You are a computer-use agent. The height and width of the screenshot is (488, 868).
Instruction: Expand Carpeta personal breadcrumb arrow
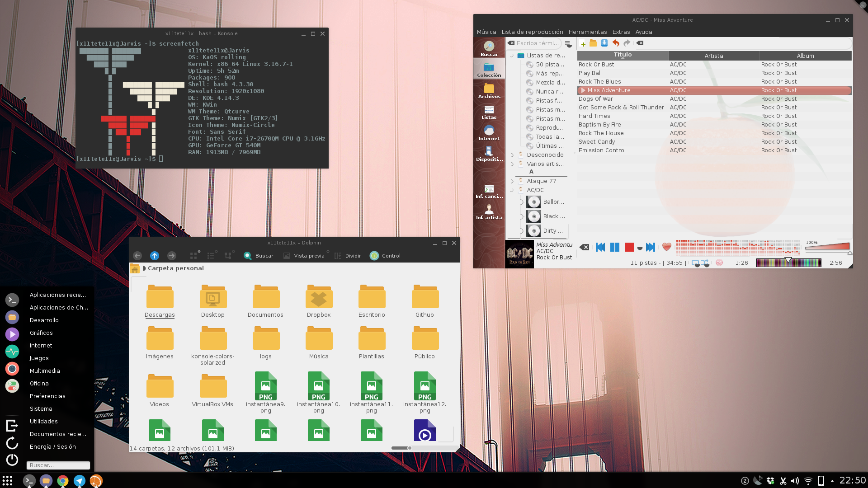point(144,268)
